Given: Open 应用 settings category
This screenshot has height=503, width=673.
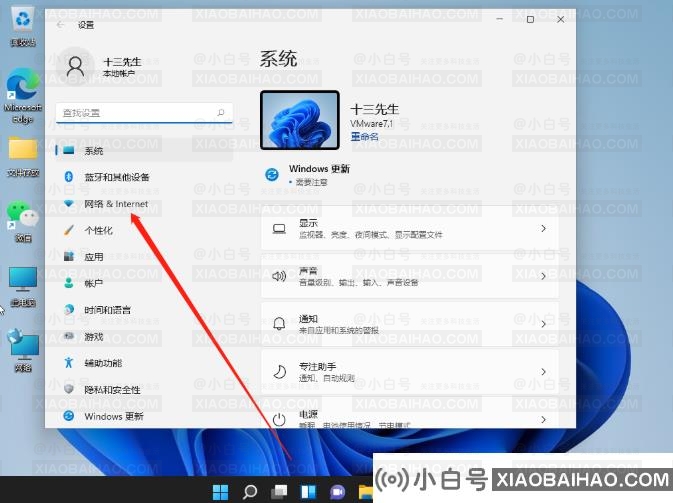Looking at the screenshot, I should click(x=144, y=257).
